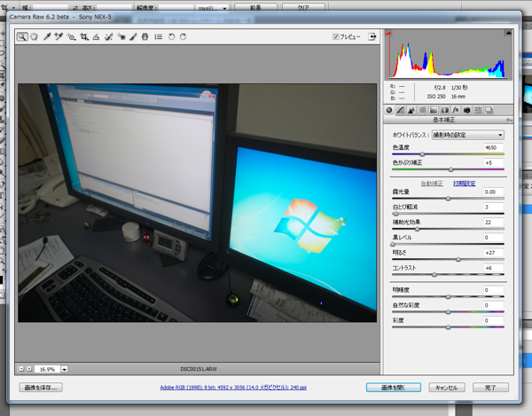532x416 pixels.
Task: Click the 色かぶり補正 tint slider handle
Action: tap(451, 169)
